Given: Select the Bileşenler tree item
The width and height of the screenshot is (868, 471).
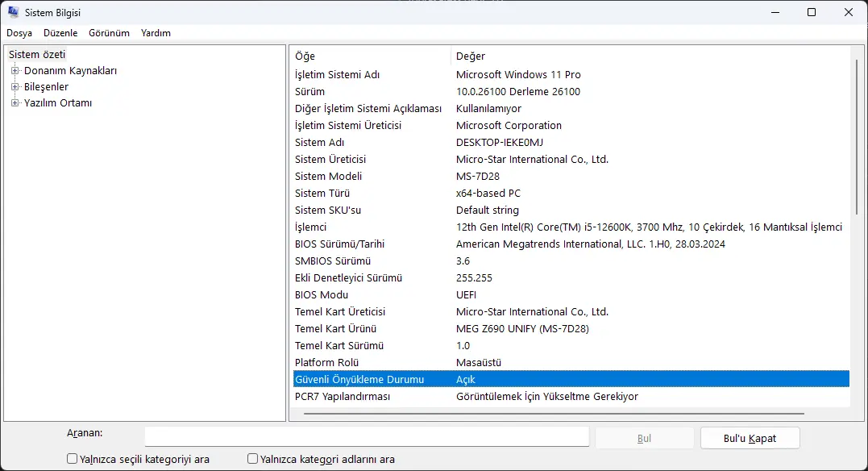Looking at the screenshot, I should [46, 86].
